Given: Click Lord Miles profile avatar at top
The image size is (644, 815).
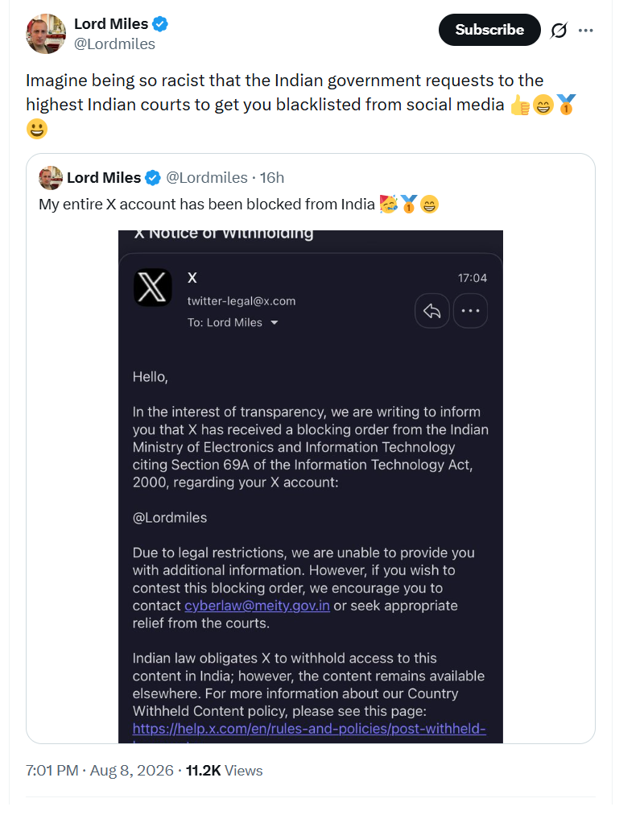Looking at the screenshot, I should 46,34.
